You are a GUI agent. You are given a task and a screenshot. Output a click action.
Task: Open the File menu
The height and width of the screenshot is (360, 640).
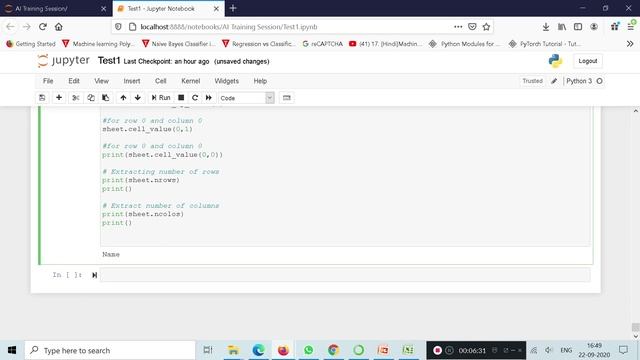point(48,81)
